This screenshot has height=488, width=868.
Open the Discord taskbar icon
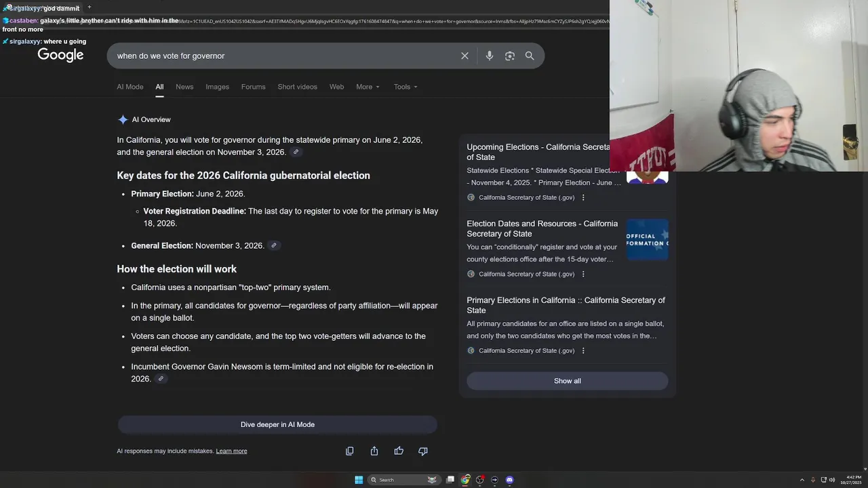(509, 480)
